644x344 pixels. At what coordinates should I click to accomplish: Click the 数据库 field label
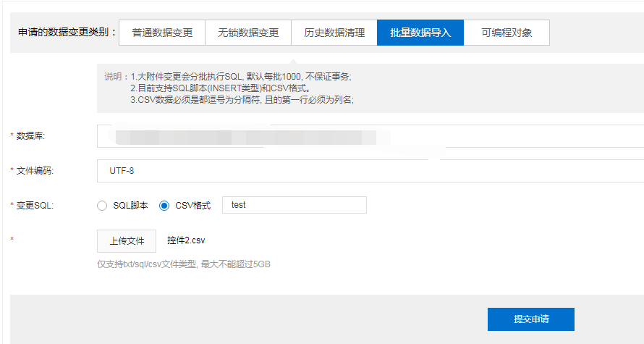30,136
